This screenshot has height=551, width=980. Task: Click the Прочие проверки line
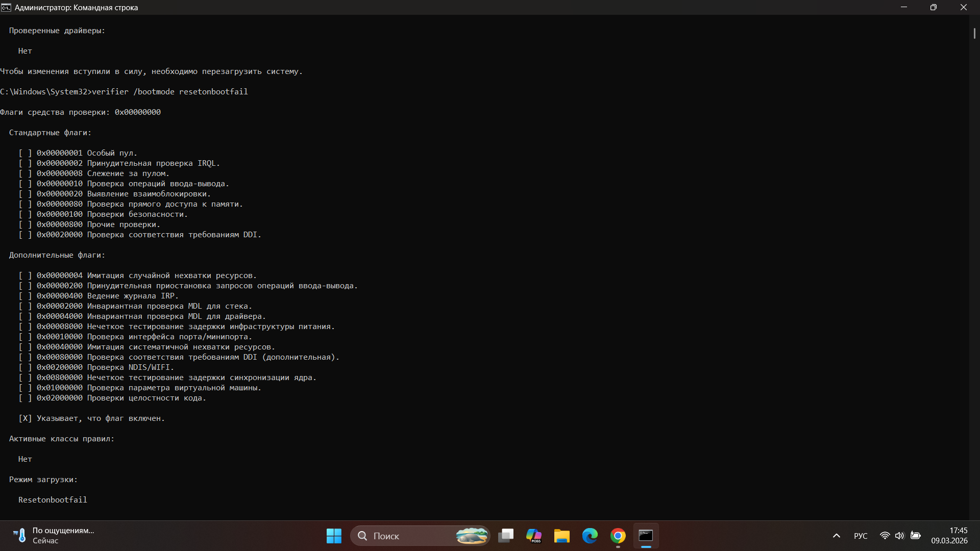89,224
